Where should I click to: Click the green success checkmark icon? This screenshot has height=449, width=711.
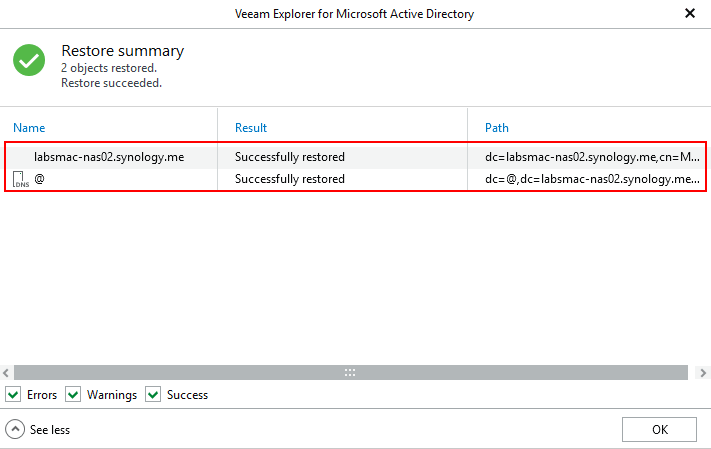click(x=29, y=60)
